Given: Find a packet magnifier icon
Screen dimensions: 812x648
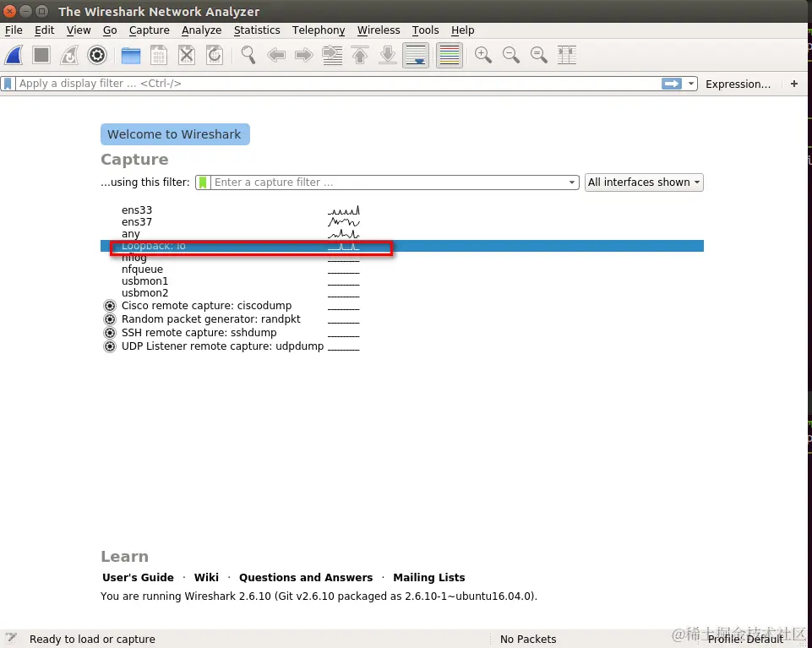Looking at the screenshot, I should coord(248,55).
